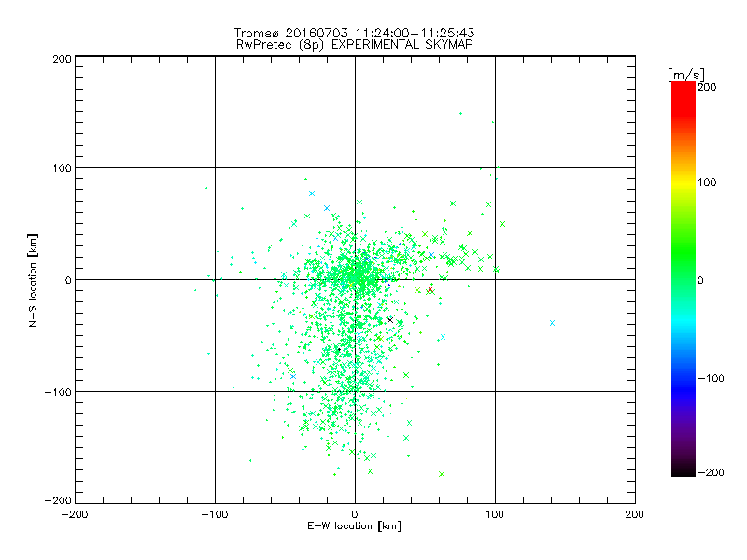
Task: Click the subtitle 'RwPretec (8p) EXPERIMENTAL SKYMAP'
Action: coord(355,45)
